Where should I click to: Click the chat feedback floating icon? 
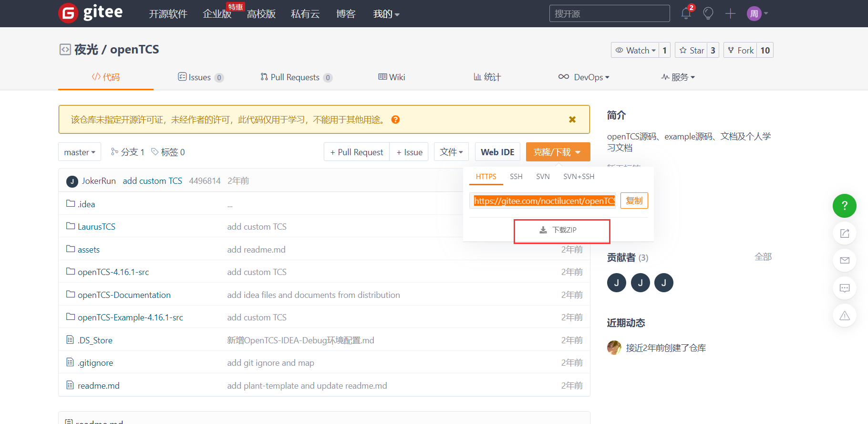coord(845,288)
